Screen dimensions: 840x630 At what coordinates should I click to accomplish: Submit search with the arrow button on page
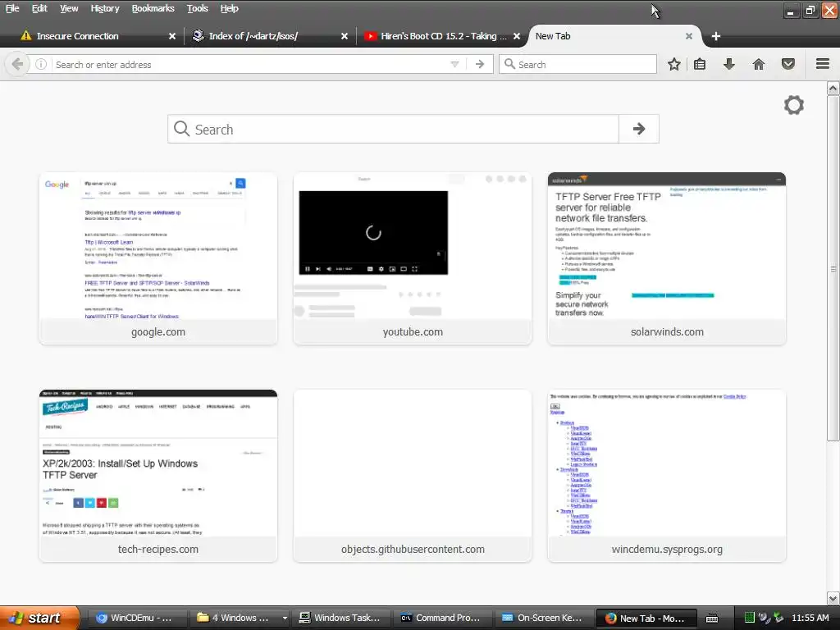click(638, 129)
